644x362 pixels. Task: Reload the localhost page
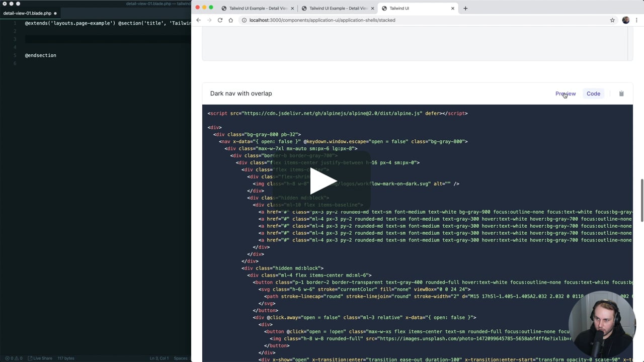click(x=220, y=20)
